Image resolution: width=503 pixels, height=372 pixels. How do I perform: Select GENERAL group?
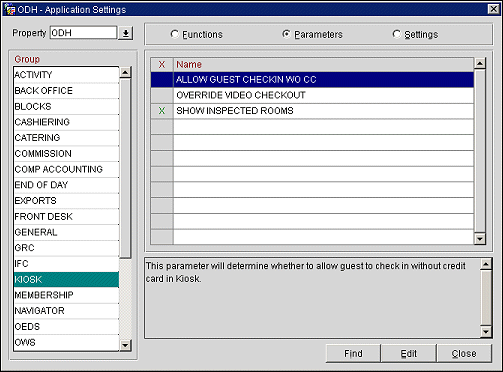pos(66,232)
